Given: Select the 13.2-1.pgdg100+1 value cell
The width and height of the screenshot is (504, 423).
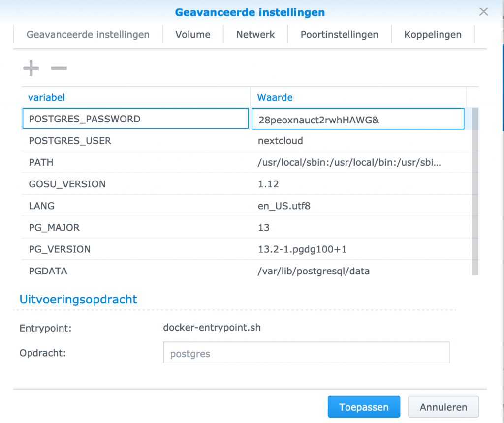Looking at the screenshot, I should (358, 249).
